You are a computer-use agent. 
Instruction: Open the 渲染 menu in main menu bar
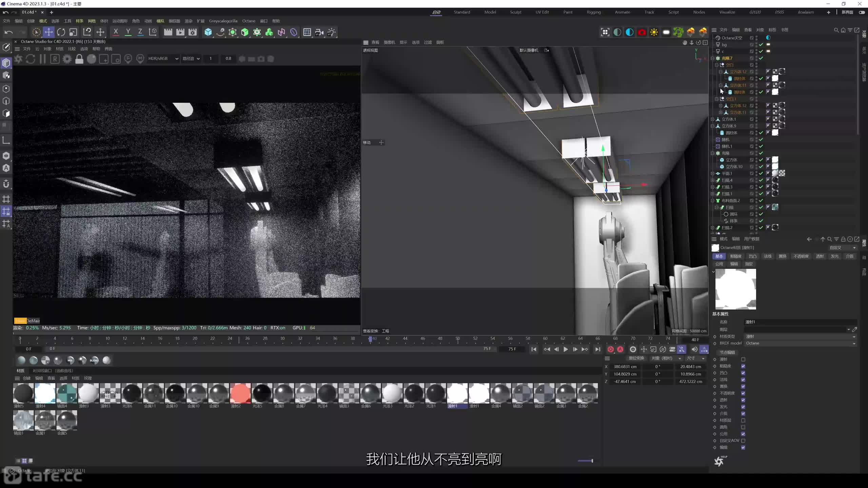click(x=189, y=21)
